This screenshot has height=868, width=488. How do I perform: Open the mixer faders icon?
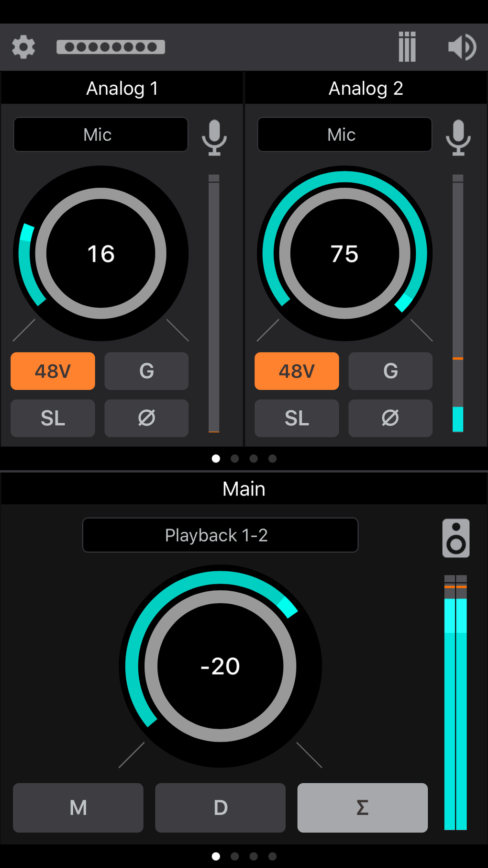point(407,47)
